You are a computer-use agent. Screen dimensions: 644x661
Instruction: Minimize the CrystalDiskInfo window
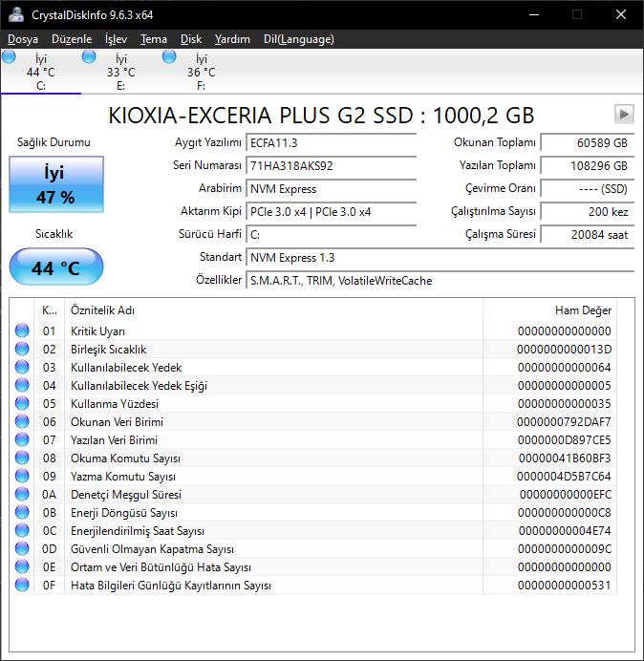coord(534,14)
